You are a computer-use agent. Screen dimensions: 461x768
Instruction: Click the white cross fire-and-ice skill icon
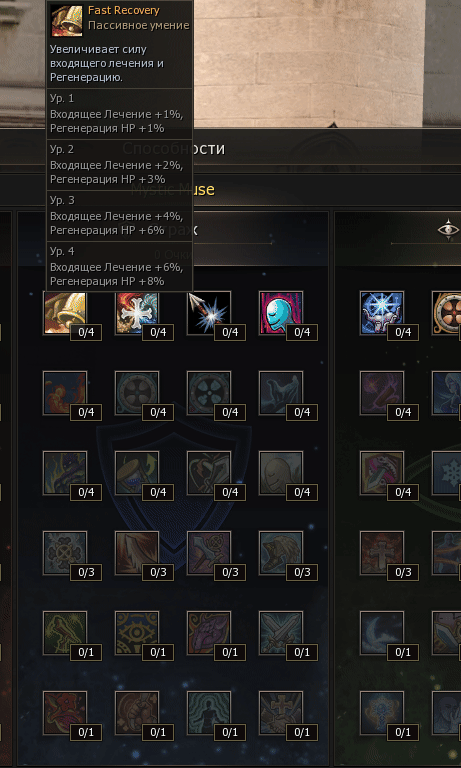point(137,312)
